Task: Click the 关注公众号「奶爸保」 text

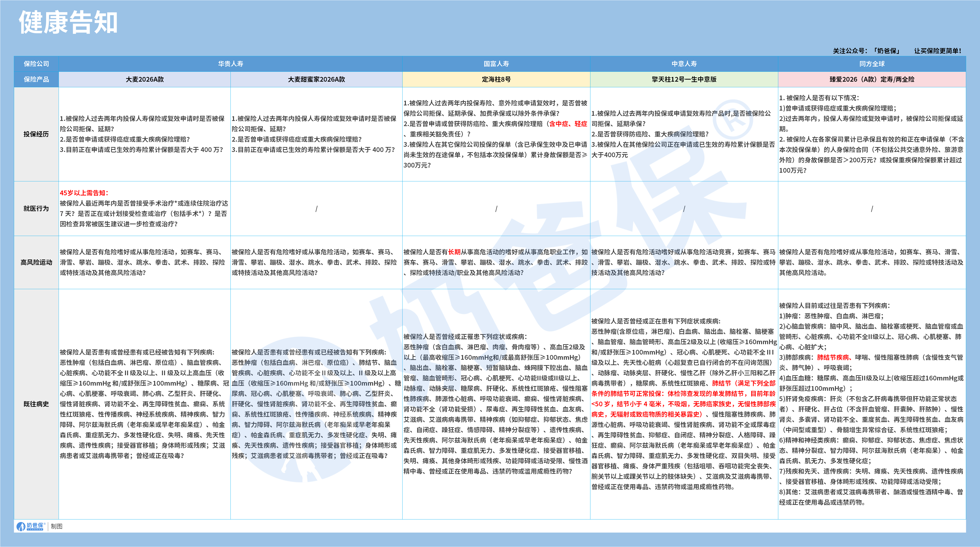Action: coord(866,51)
